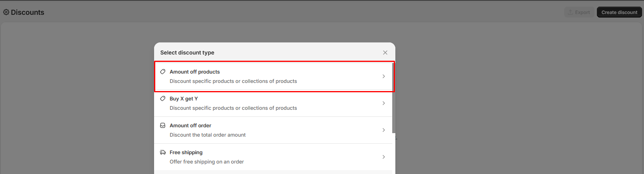This screenshot has height=174, width=644.
Task: Click the Amount off order icon
Action: 163,125
